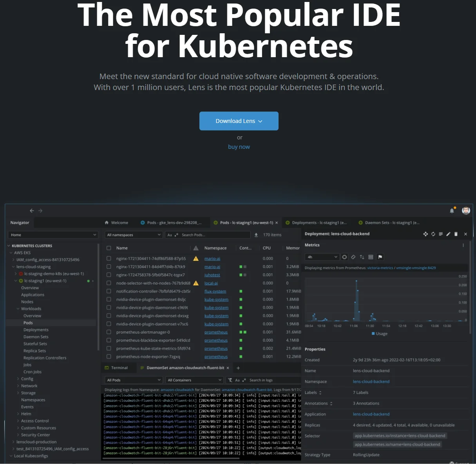
Task: Toggle case-sensitive Aa in log search
Action: point(237,380)
